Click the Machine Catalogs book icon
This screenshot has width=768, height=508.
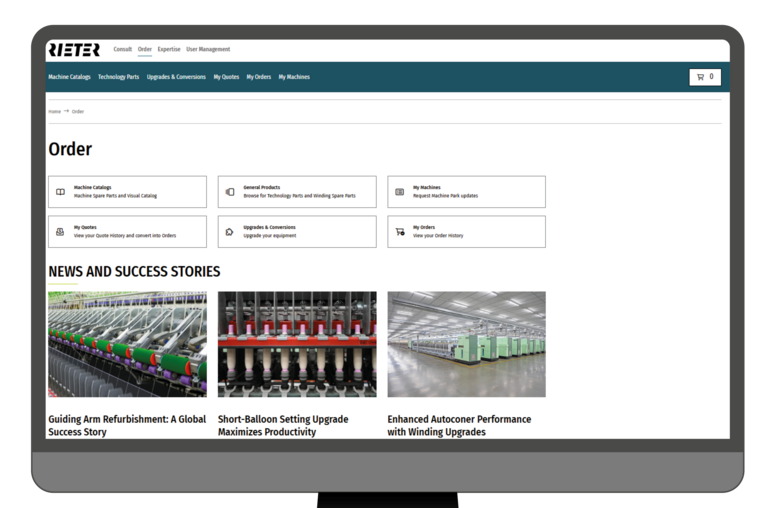point(60,192)
